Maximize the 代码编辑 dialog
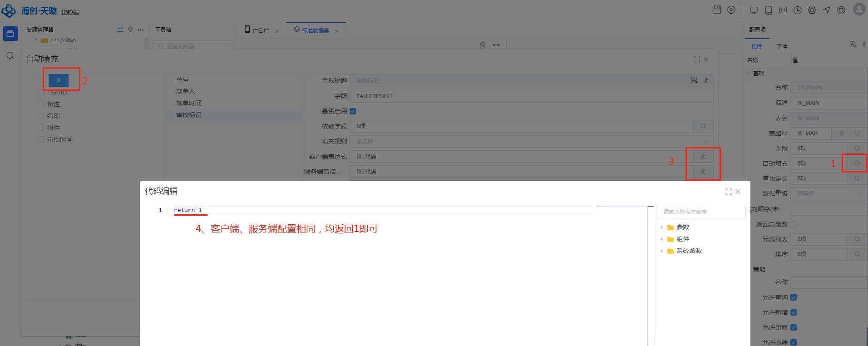 pos(728,192)
